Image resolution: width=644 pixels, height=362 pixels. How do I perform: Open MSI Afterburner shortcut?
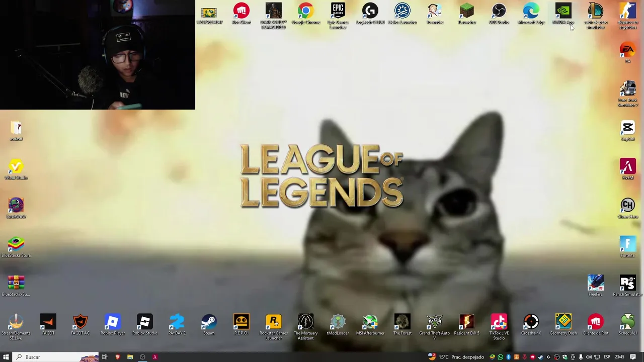(370, 324)
